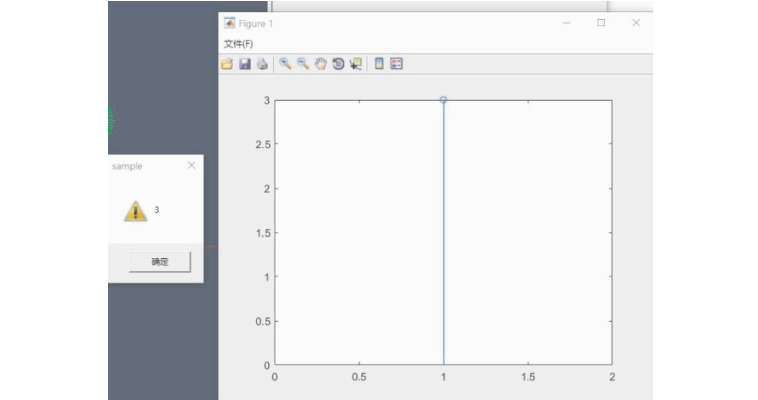This screenshot has height=400, width=758.
Task: Save the figure with the floppy disk icon
Action: [x=245, y=64]
